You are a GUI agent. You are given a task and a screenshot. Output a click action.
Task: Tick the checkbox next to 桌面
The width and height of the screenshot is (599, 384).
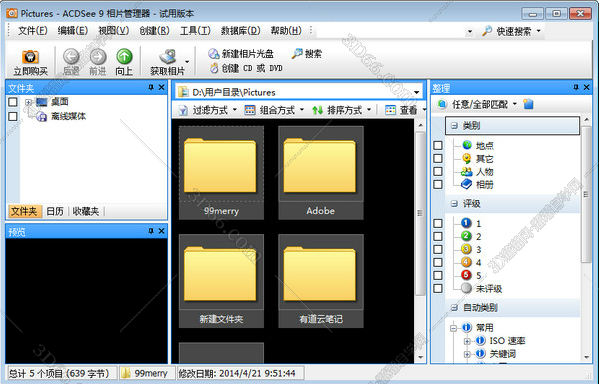click(x=13, y=102)
